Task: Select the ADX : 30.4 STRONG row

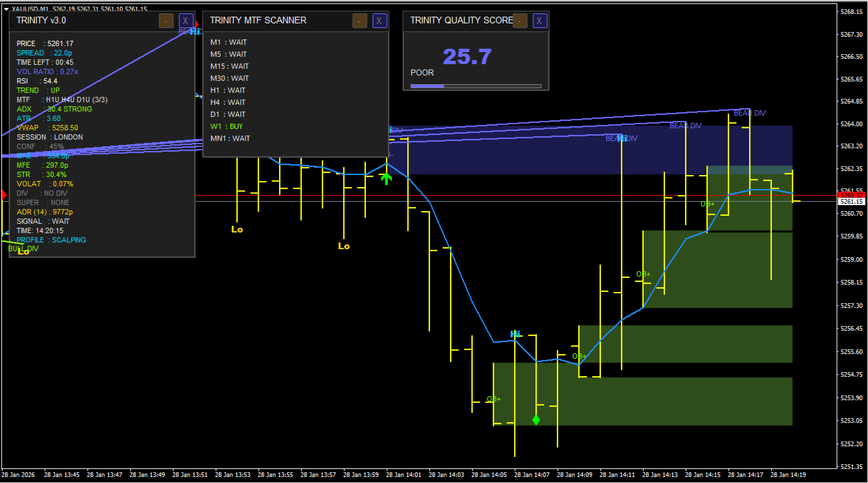Action: pyautogui.click(x=55, y=109)
